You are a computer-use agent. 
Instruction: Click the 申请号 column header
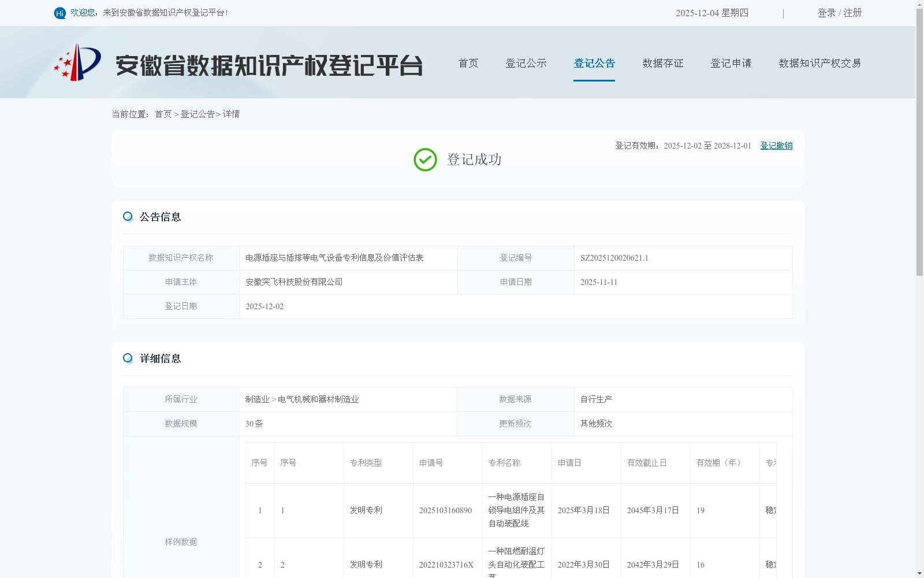(431, 463)
